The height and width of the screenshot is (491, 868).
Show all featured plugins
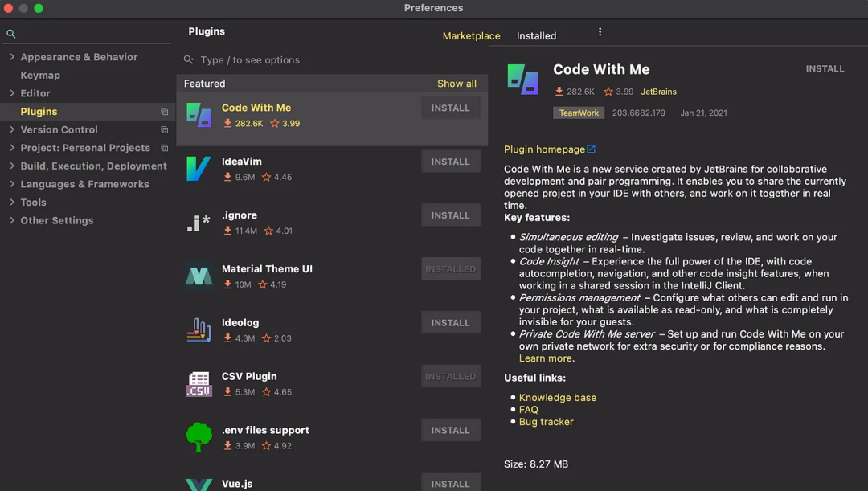457,84
